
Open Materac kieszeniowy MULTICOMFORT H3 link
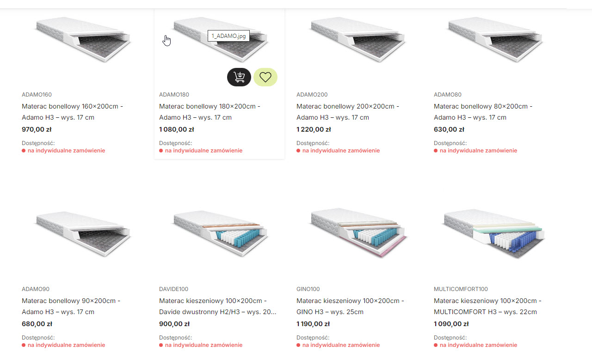point(487,306)
